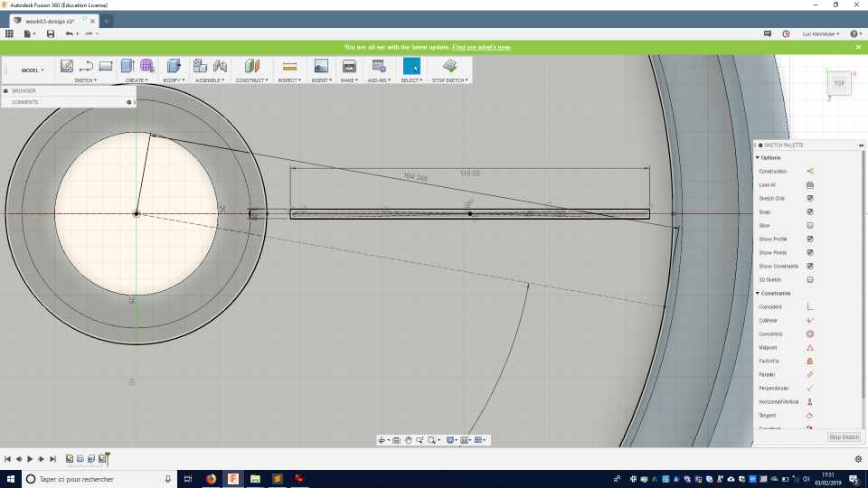Screen dimensions: 868x488
Task: Follow the Find out what's new link
Action: (482, 47)
